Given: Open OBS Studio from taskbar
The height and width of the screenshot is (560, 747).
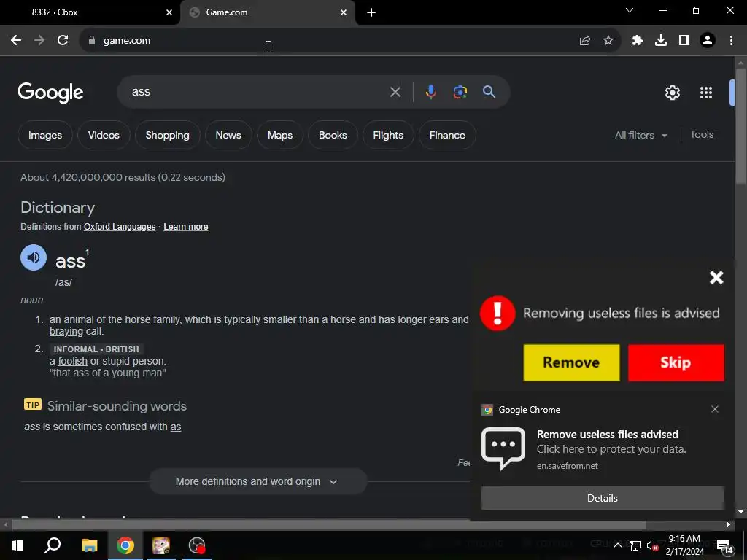Looking at the screenshot, I should click(197, 545).
